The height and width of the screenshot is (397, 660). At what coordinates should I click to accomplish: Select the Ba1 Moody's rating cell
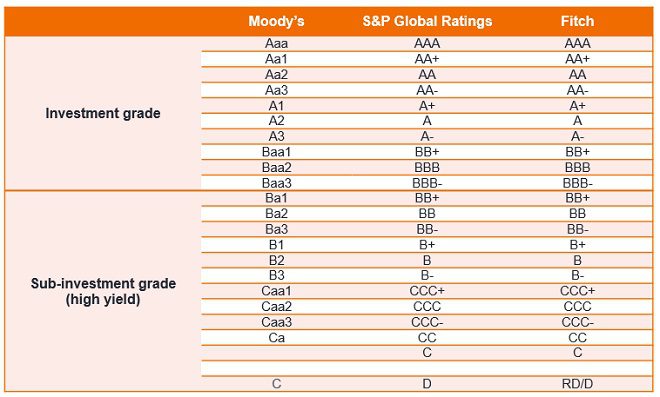pyautogui.click(x=276, y=198)
